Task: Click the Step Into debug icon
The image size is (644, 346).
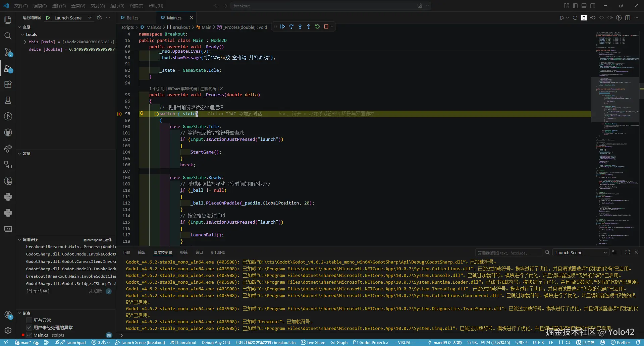Action: (x=300, y=27)
